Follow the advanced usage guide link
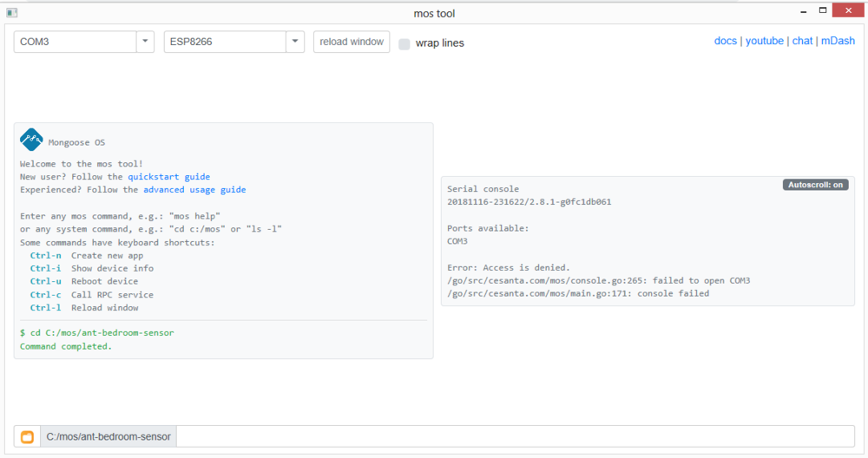The width and height of the screenshot is (868, 458). (x=194, y=190)
